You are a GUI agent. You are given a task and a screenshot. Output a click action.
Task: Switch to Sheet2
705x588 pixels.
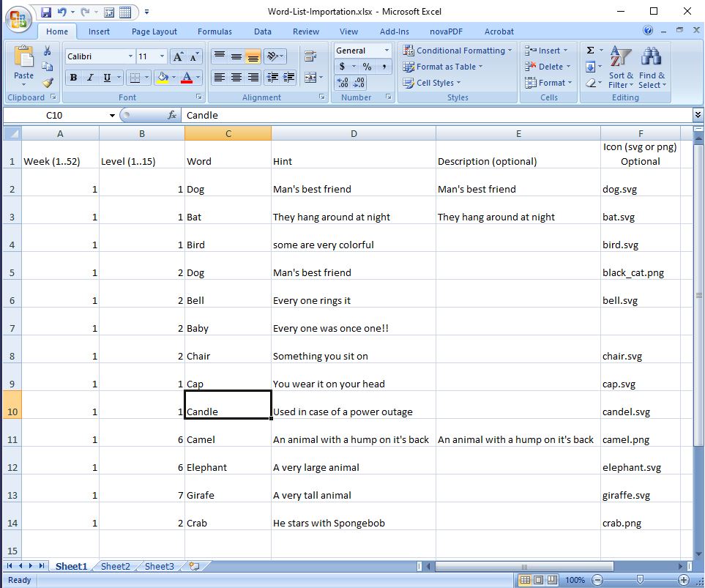pyautogui.click(x=115, y=566)
